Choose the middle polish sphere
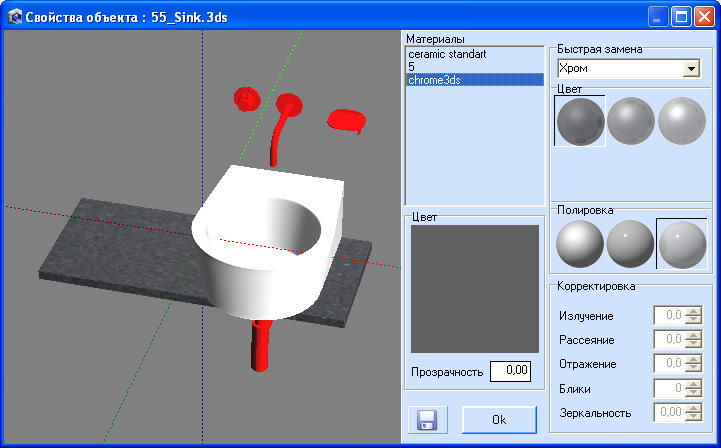721x448 pixels. (x=631, y=244)
